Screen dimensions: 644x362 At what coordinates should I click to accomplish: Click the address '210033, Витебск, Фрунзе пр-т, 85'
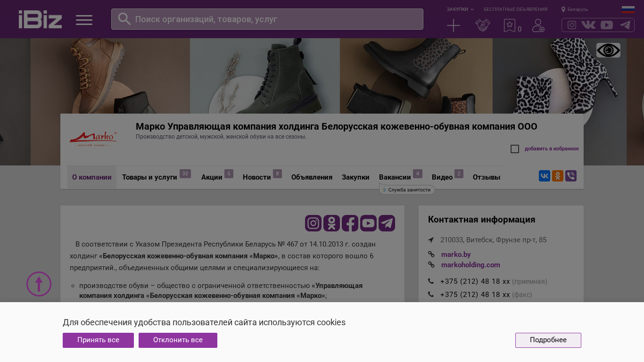pos(494,240)
